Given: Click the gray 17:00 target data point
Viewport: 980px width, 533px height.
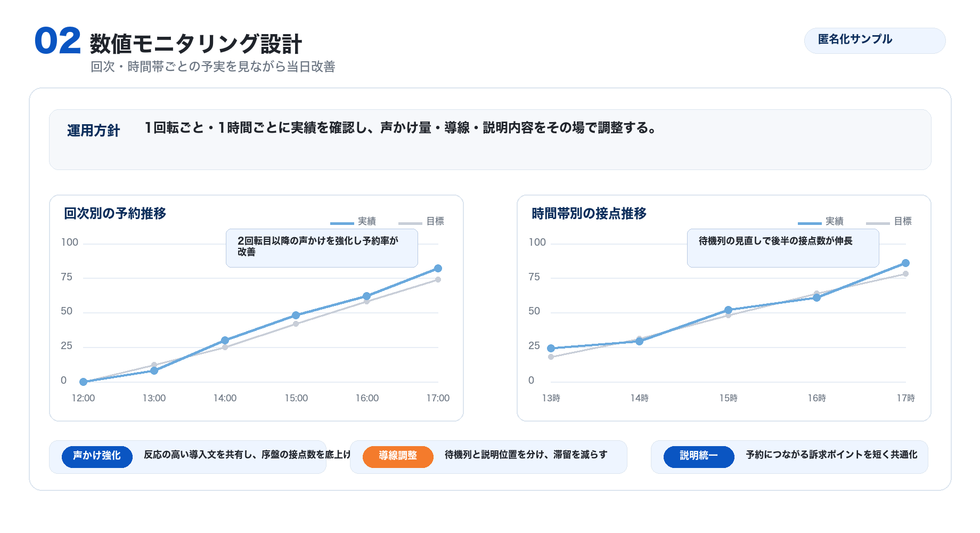Looking at the screenshot, I should 438,279.
